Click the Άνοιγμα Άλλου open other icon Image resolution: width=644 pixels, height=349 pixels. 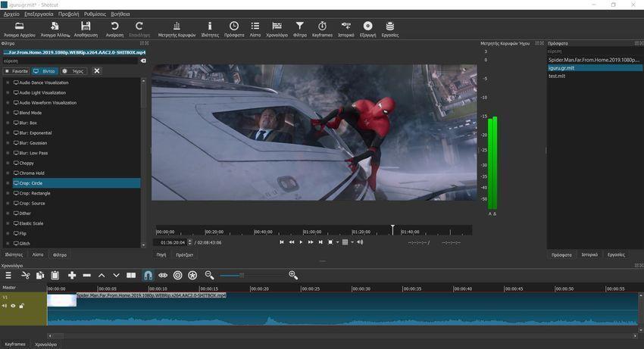point(55,26)
